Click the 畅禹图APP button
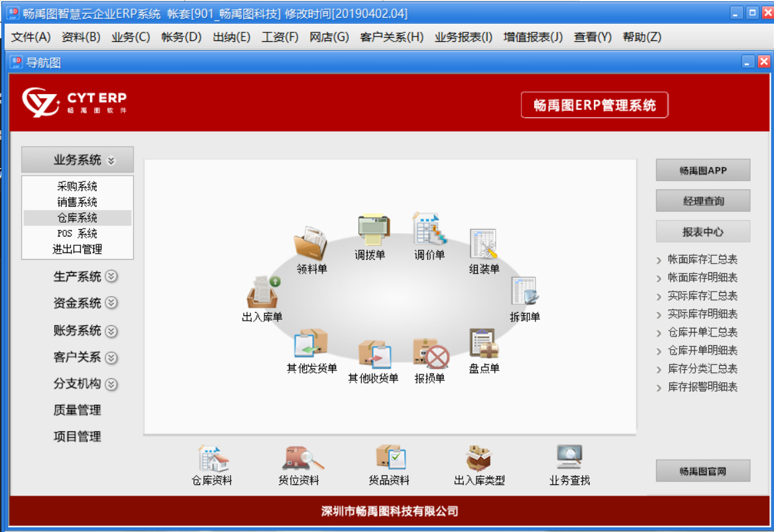The width and height of the screenshot is (774, 532). (703, 170)
